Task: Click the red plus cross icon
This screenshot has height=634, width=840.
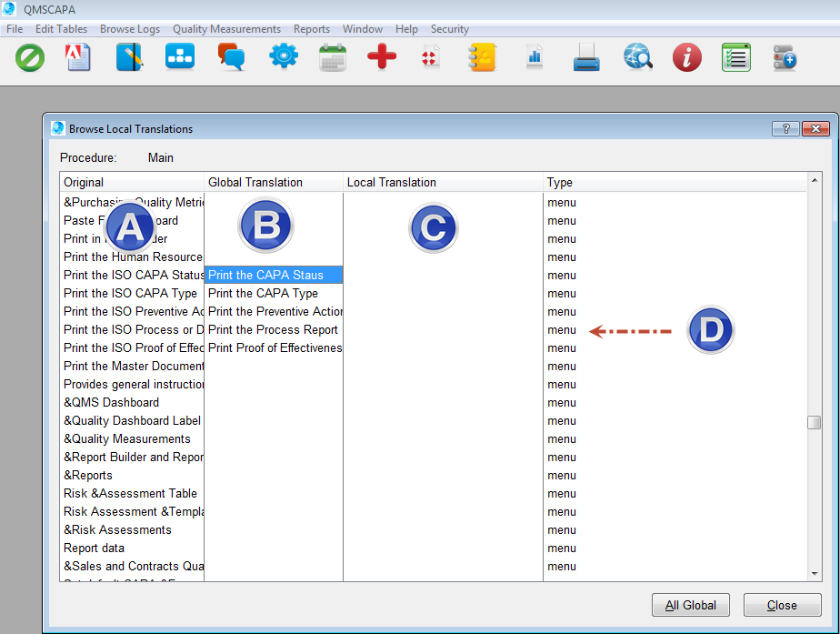Action: pyautogui.click(x=382, y=58)
